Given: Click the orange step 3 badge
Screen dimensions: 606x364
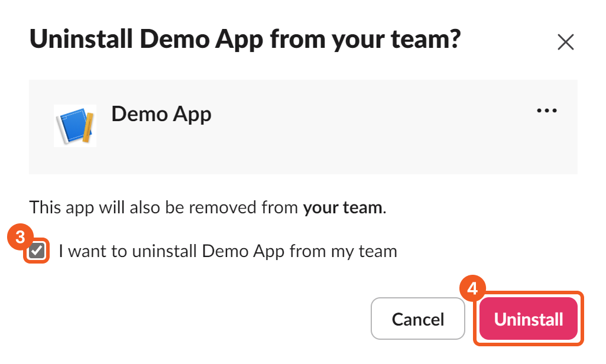Looking at the screenshot, I should click(20, 238).
